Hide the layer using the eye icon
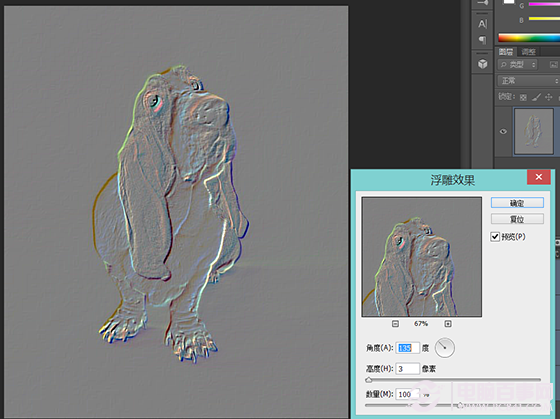The image size is (560, 419). [x=503, y=131]
